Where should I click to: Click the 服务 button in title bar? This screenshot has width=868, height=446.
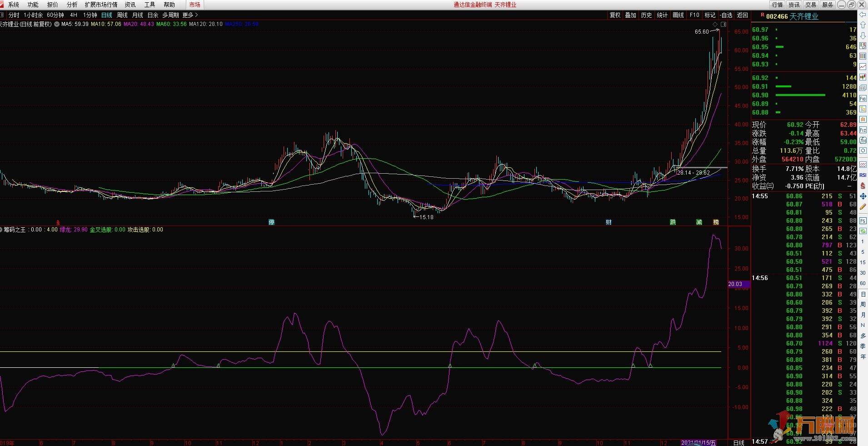click(x=828, y=5)
